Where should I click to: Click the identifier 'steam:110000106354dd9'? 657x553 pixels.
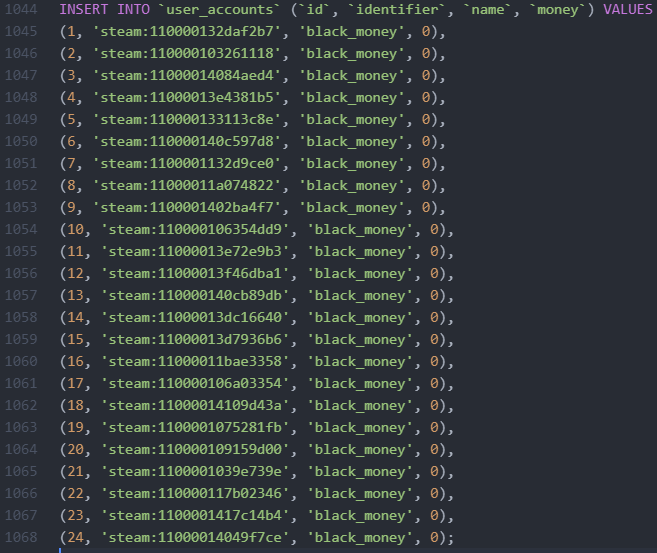click(195, 229)
